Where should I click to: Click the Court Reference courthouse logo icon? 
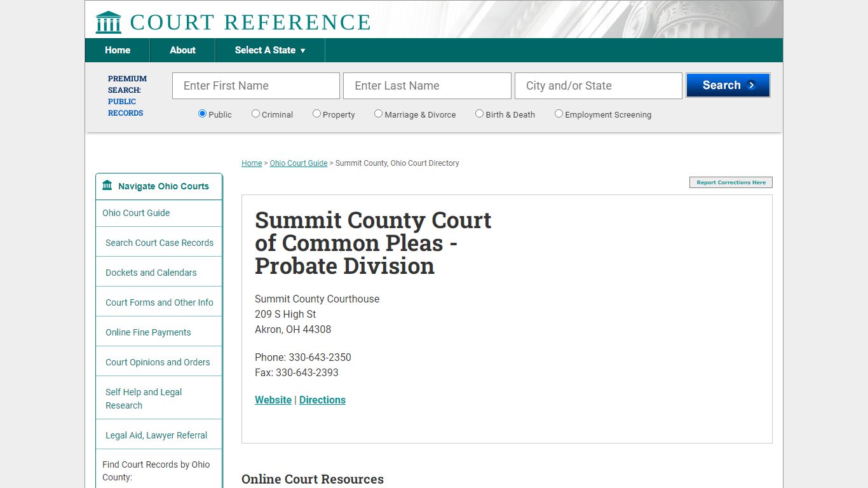(x=108, y=22)
